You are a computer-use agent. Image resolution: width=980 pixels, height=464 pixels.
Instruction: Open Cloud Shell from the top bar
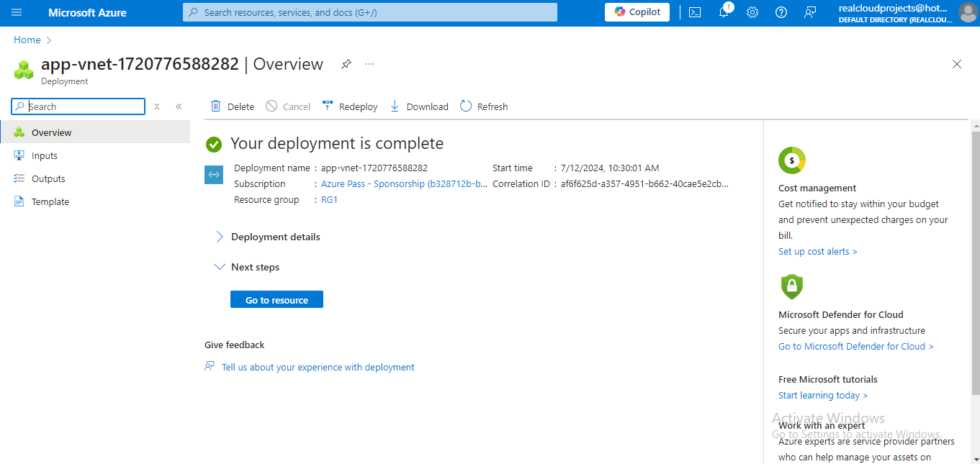[695, 12]
